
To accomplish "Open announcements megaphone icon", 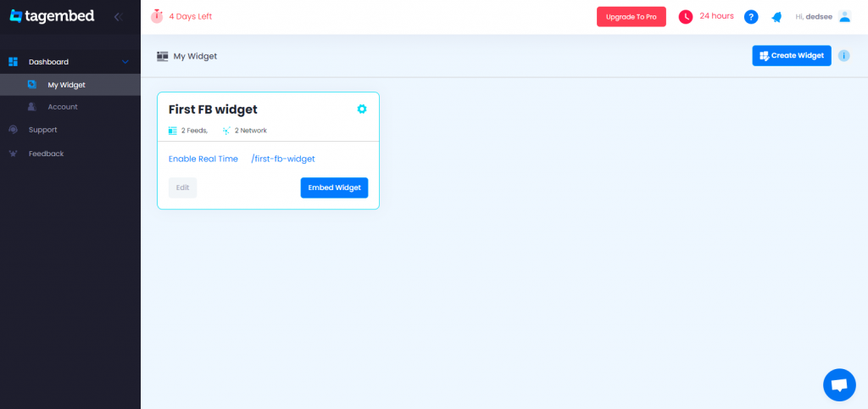I will tap(776, 17).
